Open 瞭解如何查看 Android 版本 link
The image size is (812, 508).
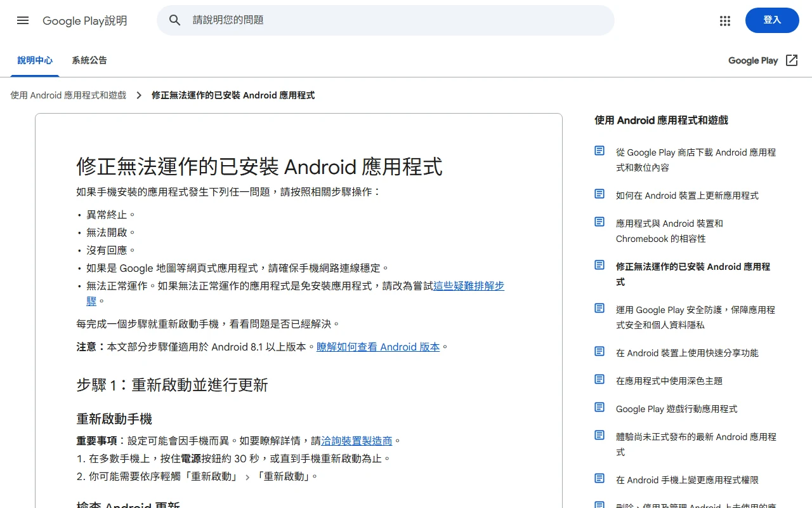click(x=378, y=347)
